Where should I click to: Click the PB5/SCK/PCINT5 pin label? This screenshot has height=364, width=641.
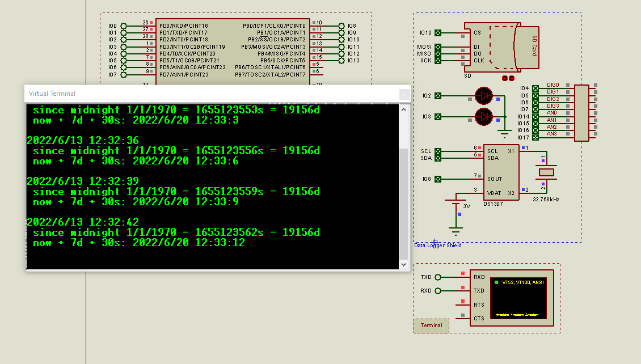coord(283,61)
